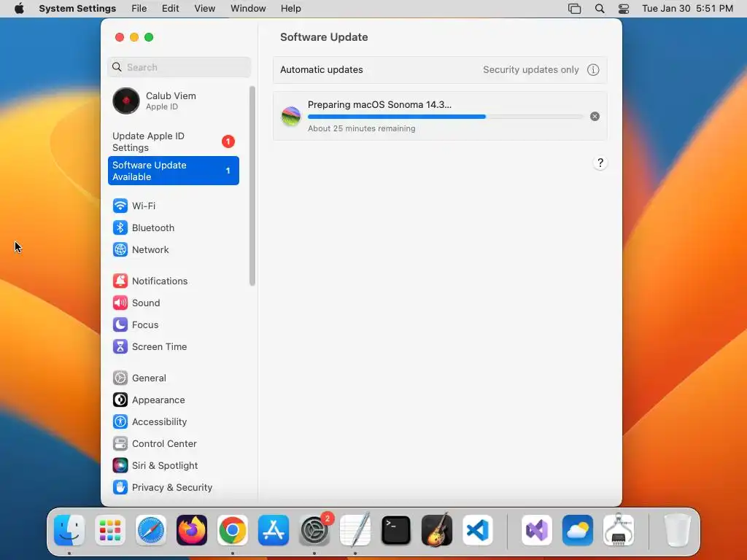Launch Visual Studio Code from Dock
Image resolution: width=747 pixels, height=560 pixels.
tap(478, 530)
